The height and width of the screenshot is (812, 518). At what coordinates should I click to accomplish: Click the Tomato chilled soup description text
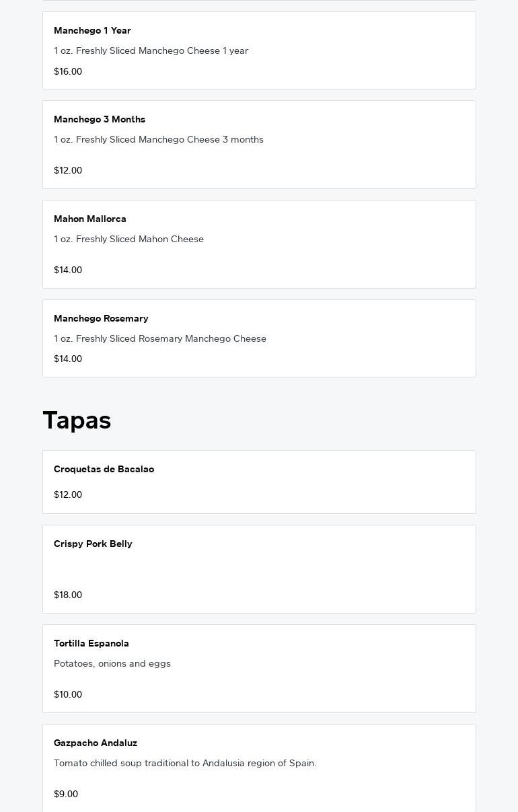[x=185, y=763]
